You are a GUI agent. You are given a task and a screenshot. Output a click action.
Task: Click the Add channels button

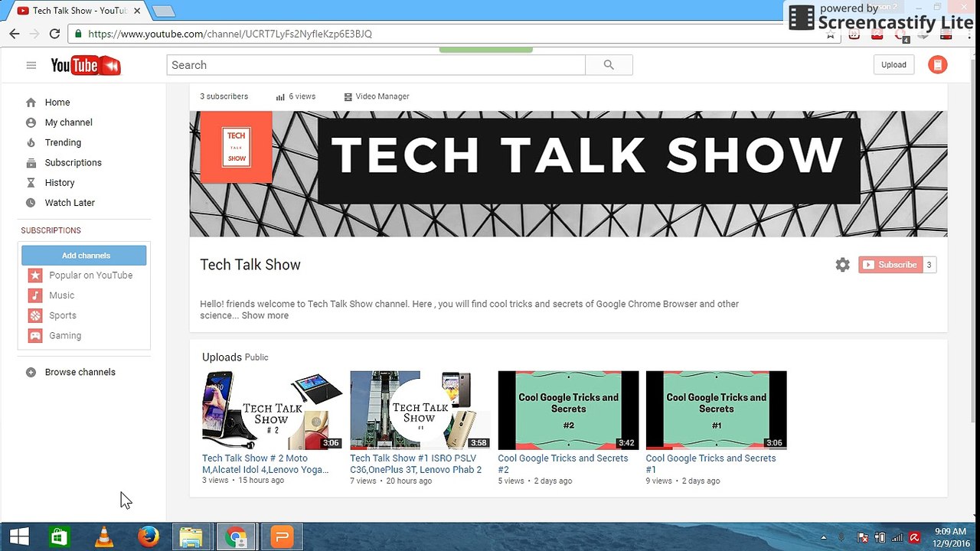(84, 256)
